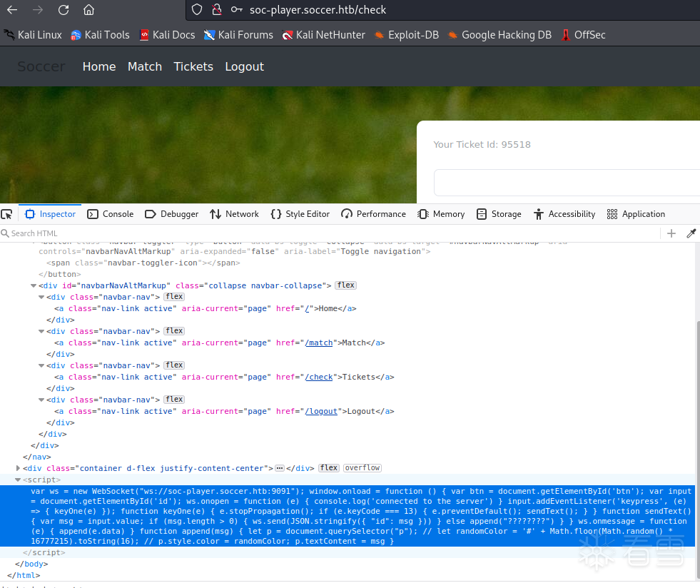Collapse the navbar-nav div containing Logout link
This screenshot has width=700, height=588.
(41, 400)
